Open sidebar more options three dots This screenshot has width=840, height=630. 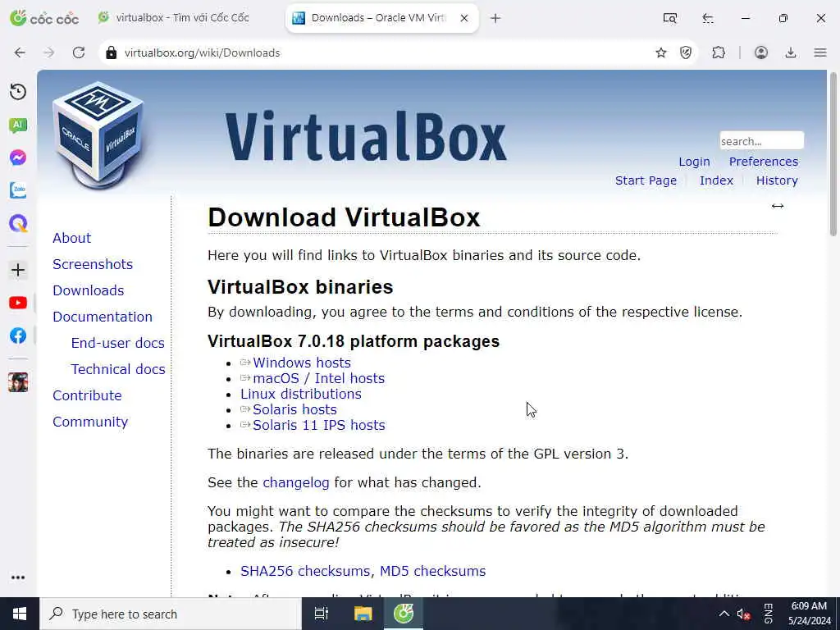(x=18, y=577)
